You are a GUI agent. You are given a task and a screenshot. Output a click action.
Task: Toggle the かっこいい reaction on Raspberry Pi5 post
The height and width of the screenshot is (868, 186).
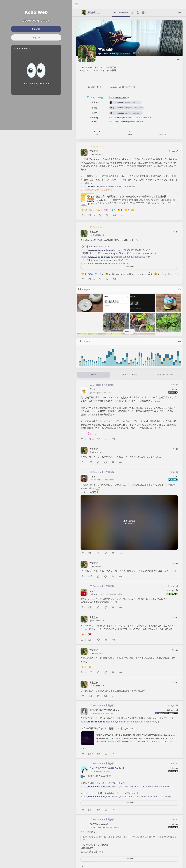[x=96, y=274]
